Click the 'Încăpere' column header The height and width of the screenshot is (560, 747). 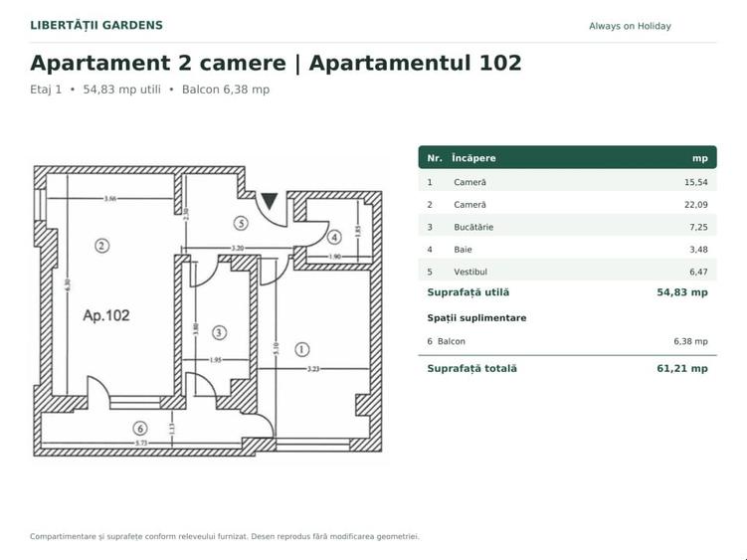(473, 158)
